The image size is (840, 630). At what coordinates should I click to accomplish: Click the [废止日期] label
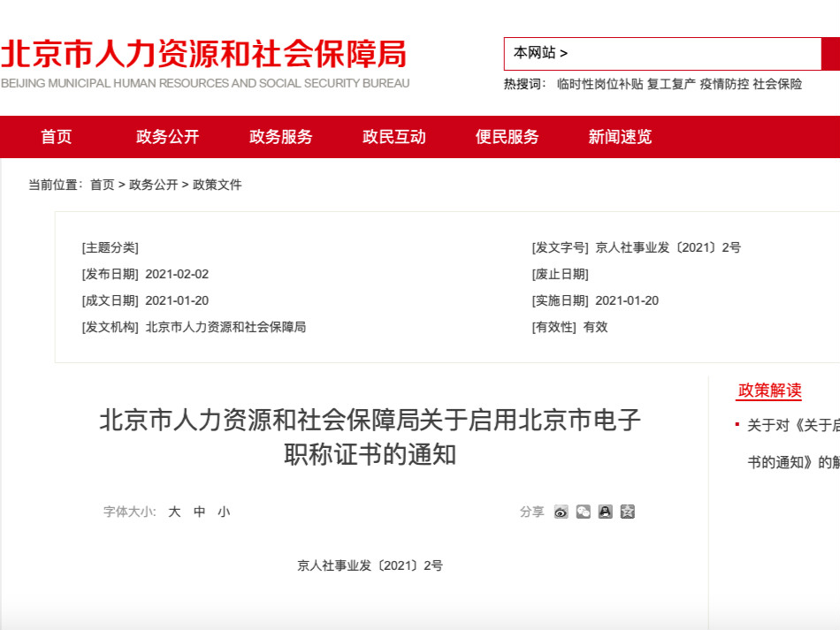(560, 274)
